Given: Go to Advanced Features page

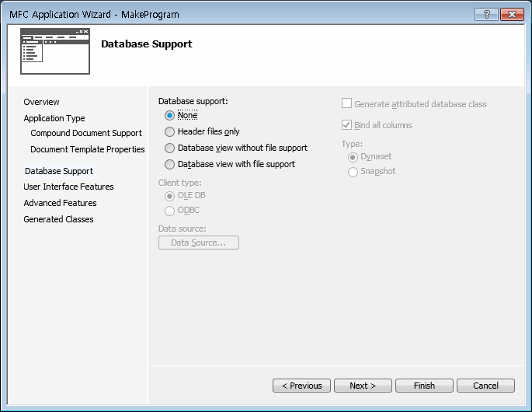Looking at the screenshot, I should (60, 203).
